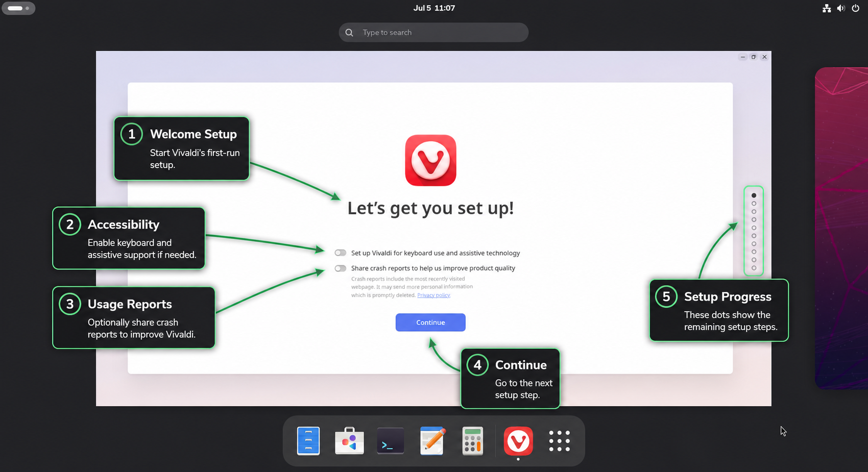Launch the Software store from the dock
Viewport: 868px width, 472px height.
pos(349,440)
